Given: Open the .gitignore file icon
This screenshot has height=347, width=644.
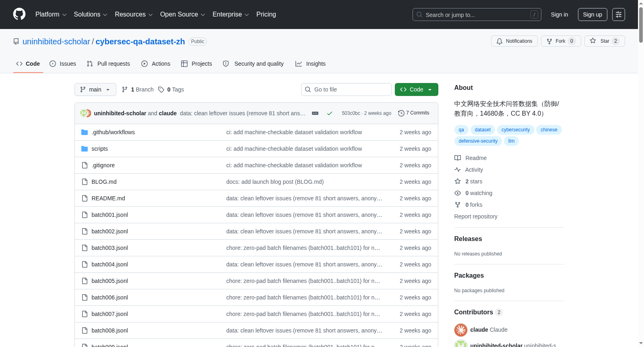Looking at the screenshot, I should tap(85, 165).
